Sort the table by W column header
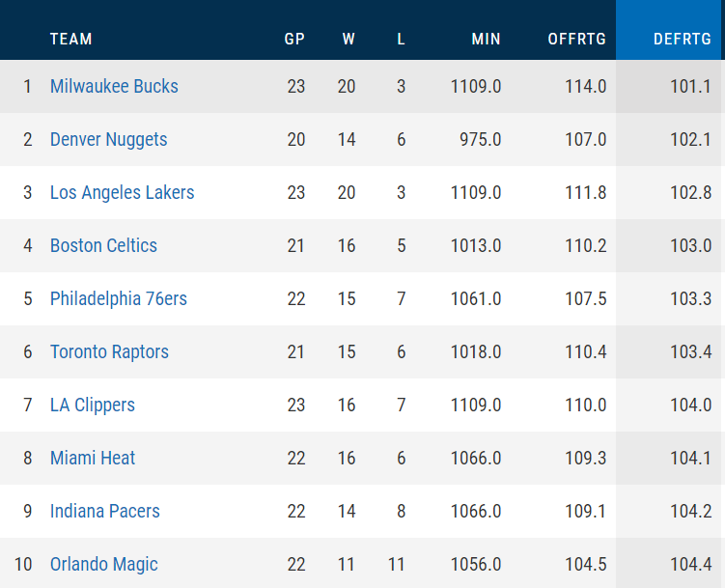 coord(349,39)
